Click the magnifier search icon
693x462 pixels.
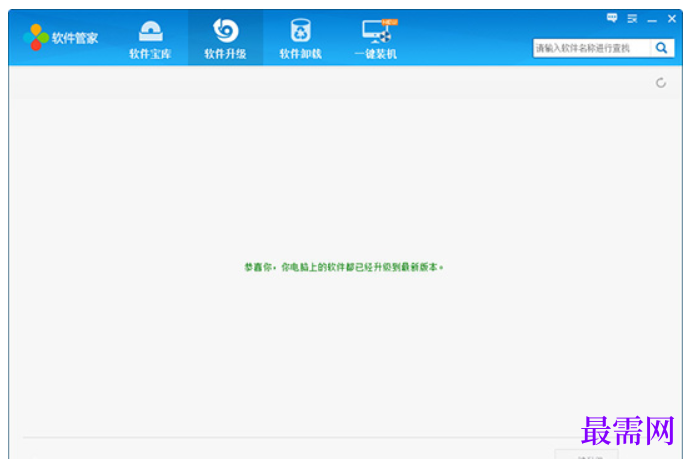(x=662, y=48)
